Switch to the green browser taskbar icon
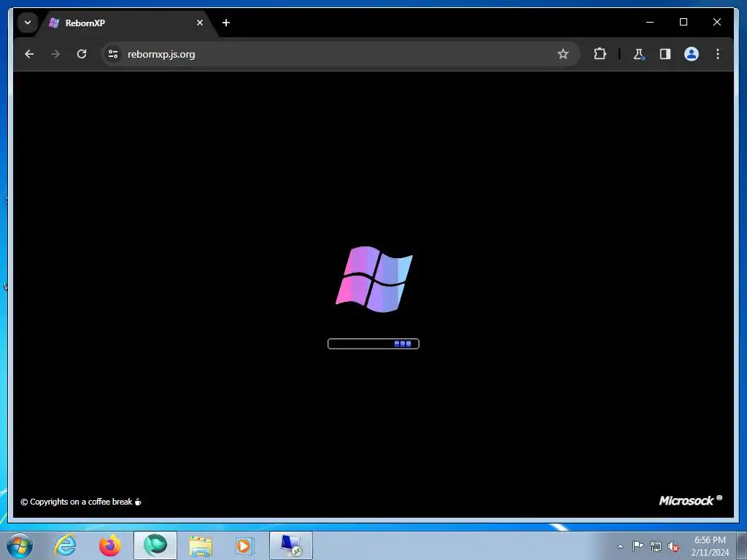This screenshot has height=560, width=747. tap(155, 545)
